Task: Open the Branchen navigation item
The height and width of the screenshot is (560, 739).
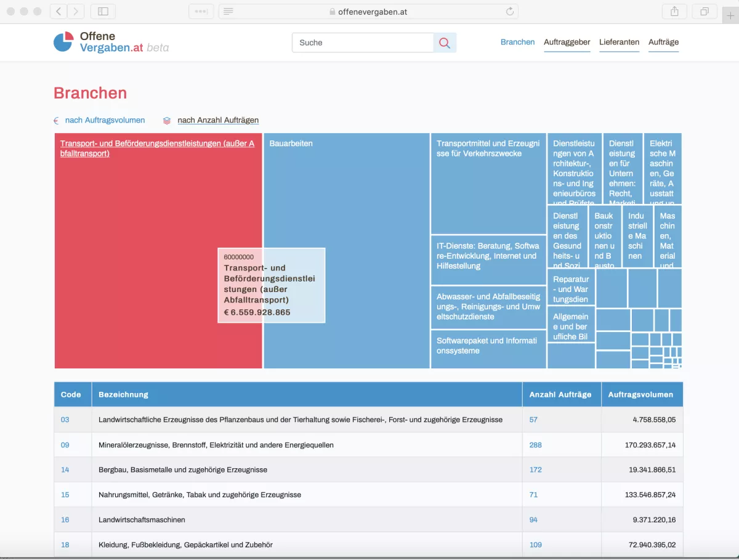Action: click(x=517, y=42)
